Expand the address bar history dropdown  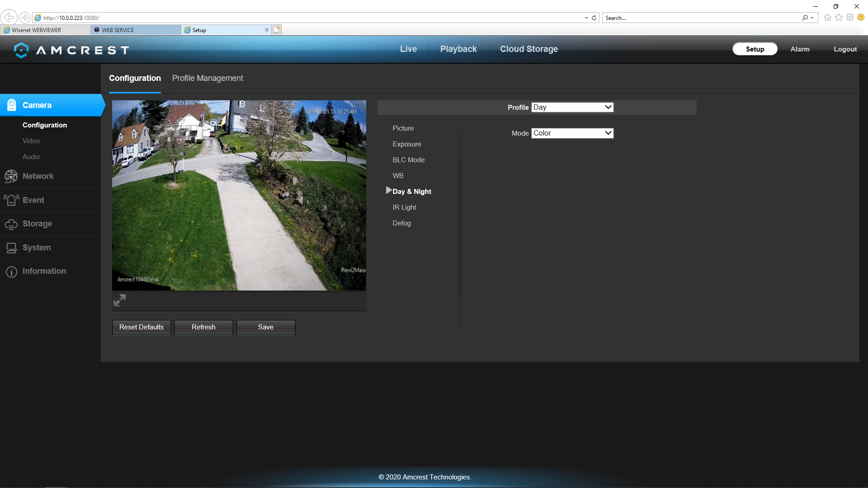click(x=586, y=18)
